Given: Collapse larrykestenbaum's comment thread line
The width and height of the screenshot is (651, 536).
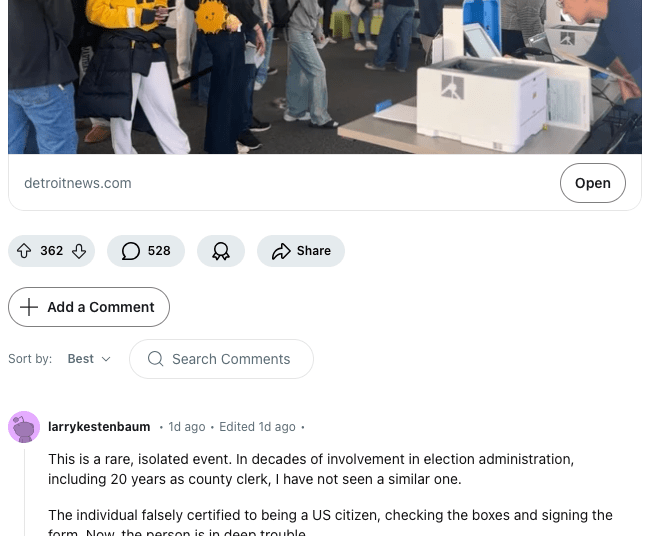Looking at the screenshot, I should click(x=24, y=492).
